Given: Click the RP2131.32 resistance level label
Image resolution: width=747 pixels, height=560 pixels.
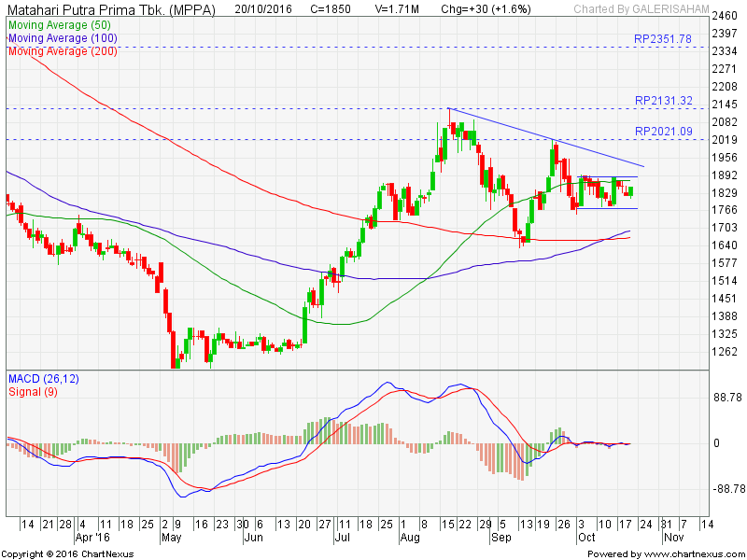Looking at the screenshot, I should pos(662,101).
